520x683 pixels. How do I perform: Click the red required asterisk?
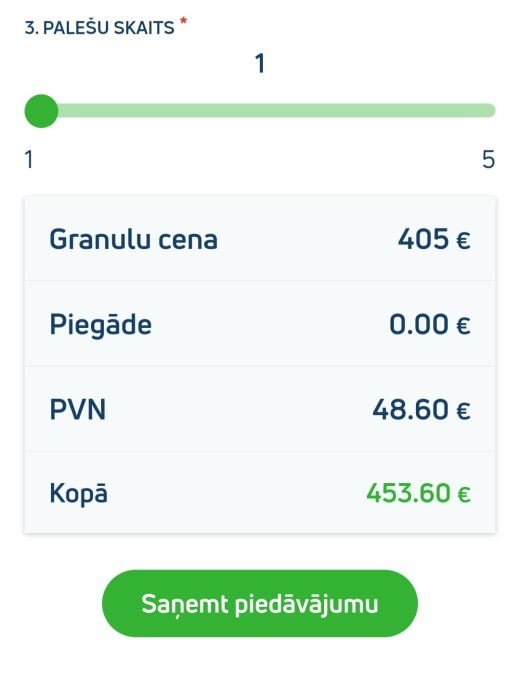coord(183,21)
